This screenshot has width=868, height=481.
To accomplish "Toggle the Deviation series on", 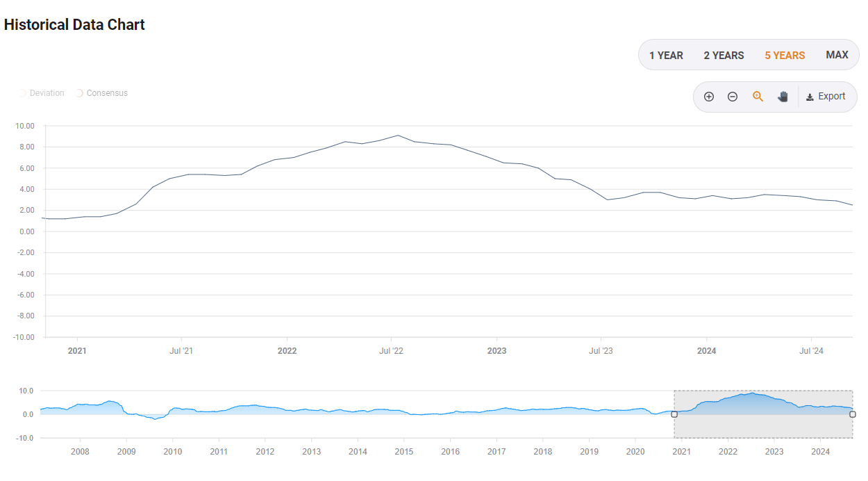I will 41,92.
